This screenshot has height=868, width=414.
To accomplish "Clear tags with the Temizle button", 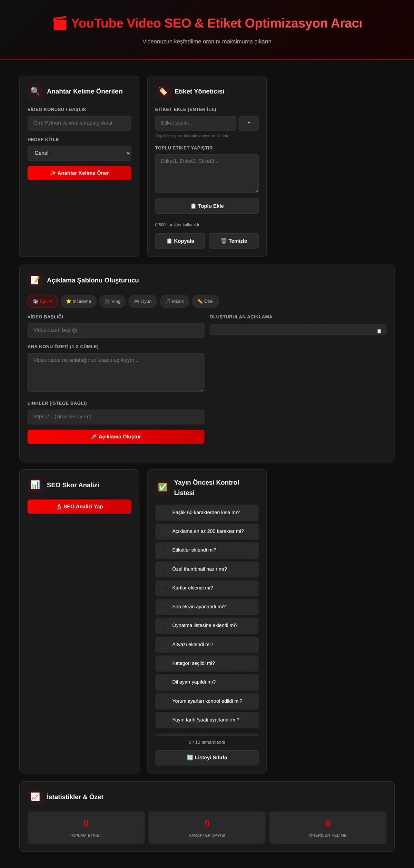I will pyautogui.click(x=234, y=241).
